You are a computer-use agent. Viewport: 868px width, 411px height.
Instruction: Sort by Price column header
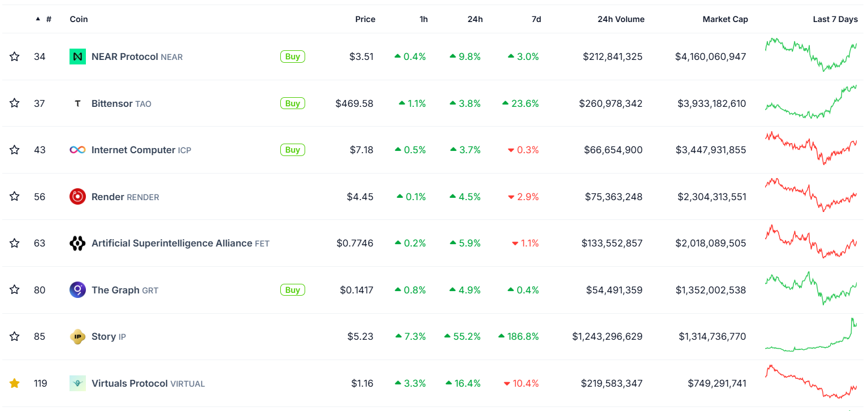click(x=365, y=19)
